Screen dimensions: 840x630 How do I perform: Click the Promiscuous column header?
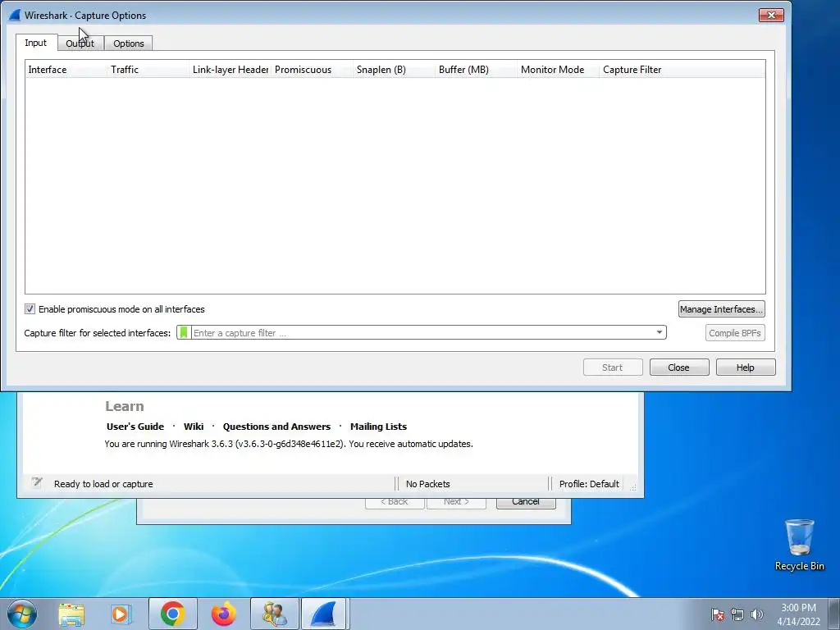(x=313, y=70)
